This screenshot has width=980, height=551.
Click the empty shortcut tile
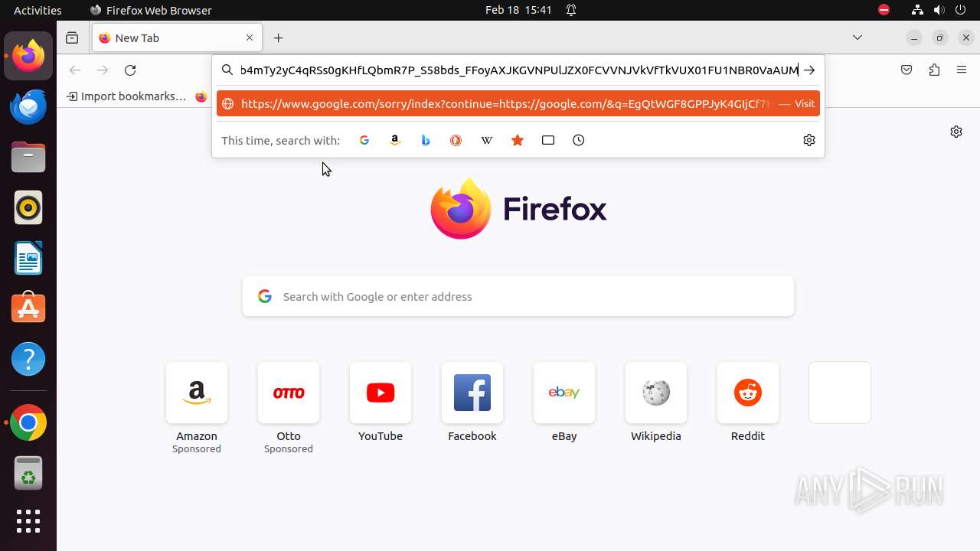(840, 393)
